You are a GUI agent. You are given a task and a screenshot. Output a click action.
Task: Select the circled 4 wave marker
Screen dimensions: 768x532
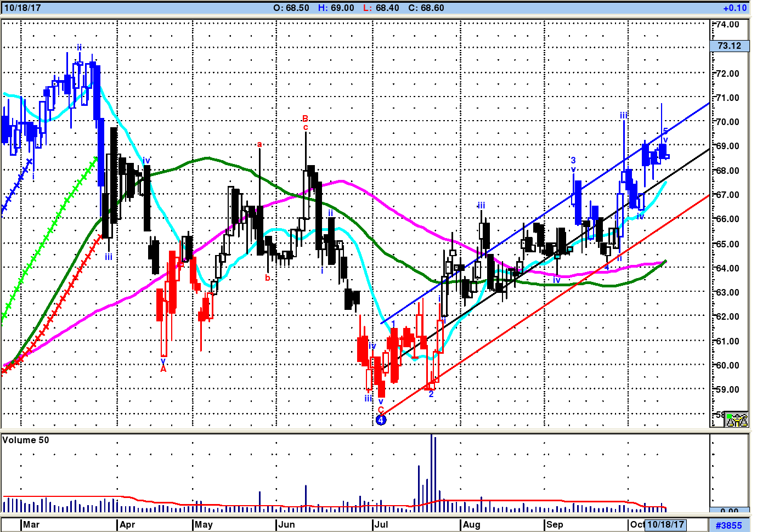click(x=381, y=420)
